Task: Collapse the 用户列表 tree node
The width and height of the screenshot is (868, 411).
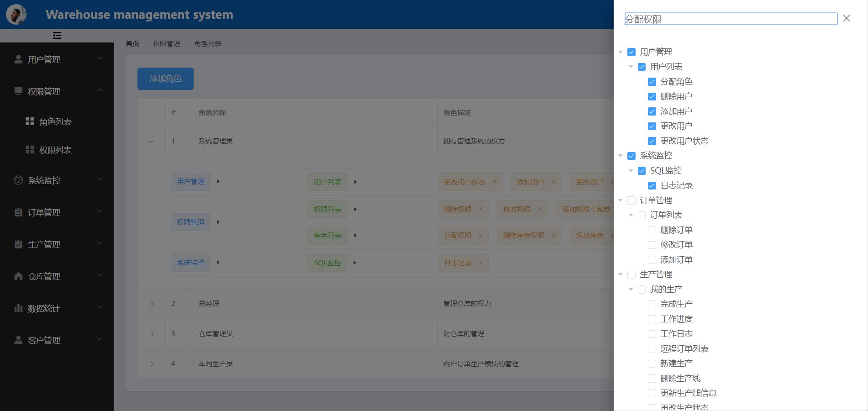Action: tap(631, 67)
